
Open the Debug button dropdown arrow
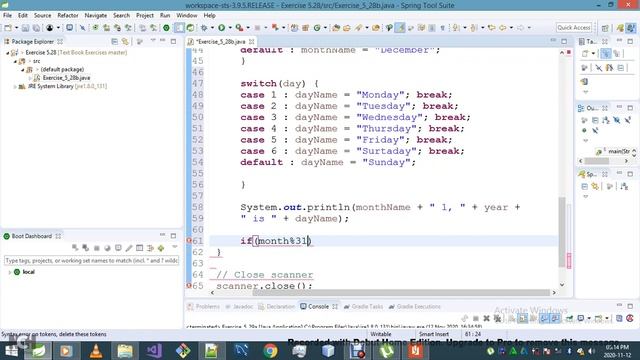[212, 28]
